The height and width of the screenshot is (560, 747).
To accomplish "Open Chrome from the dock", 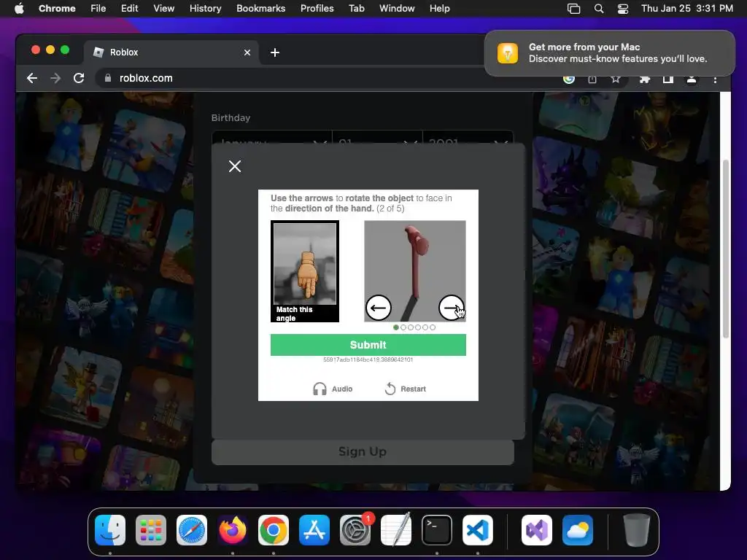I will (274, 530).
